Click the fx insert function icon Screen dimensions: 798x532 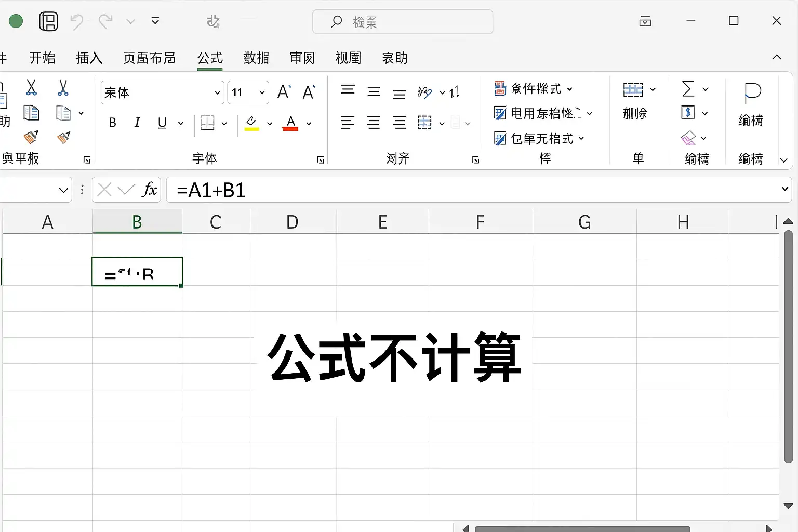(x=150, y=190)
